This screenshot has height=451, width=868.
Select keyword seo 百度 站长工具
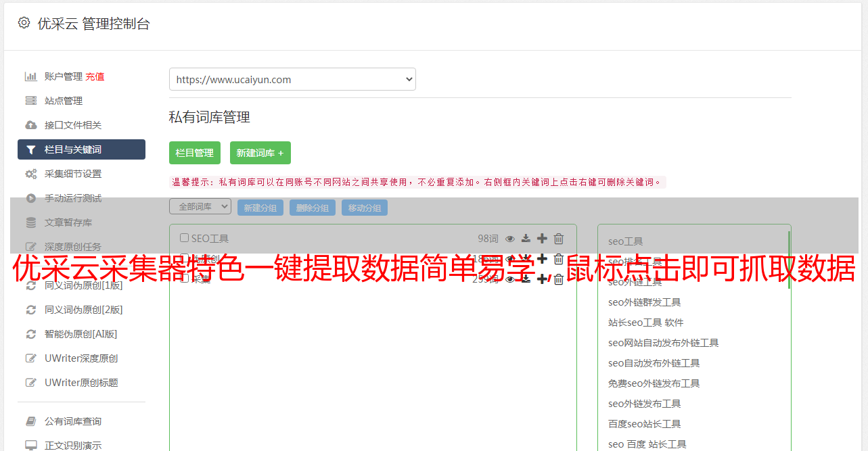pyautogui.click(x=647, y=444)
